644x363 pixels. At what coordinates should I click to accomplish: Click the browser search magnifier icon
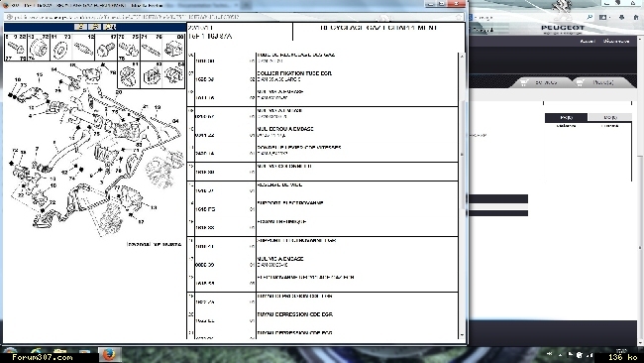[x=590, y=17]
